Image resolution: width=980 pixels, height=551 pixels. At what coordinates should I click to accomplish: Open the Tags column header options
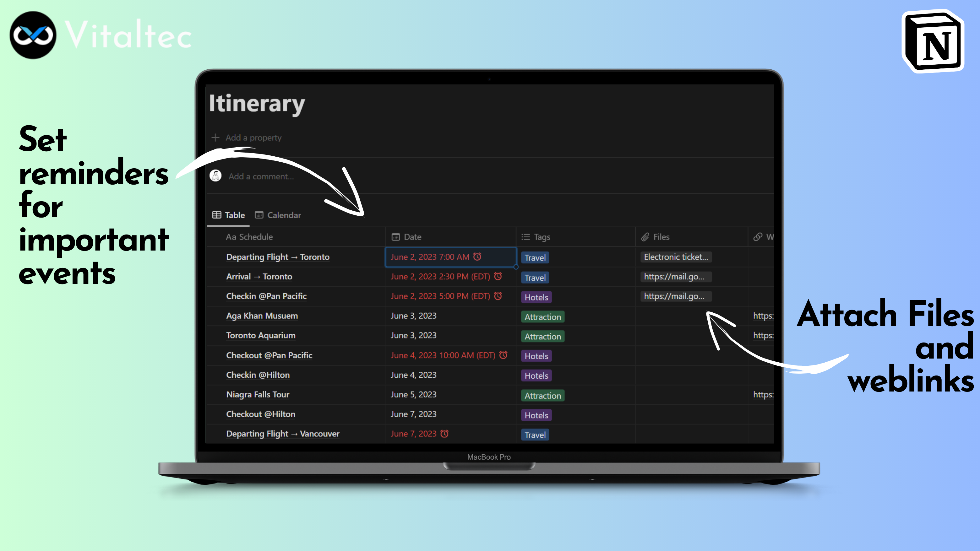coord(542,237)
